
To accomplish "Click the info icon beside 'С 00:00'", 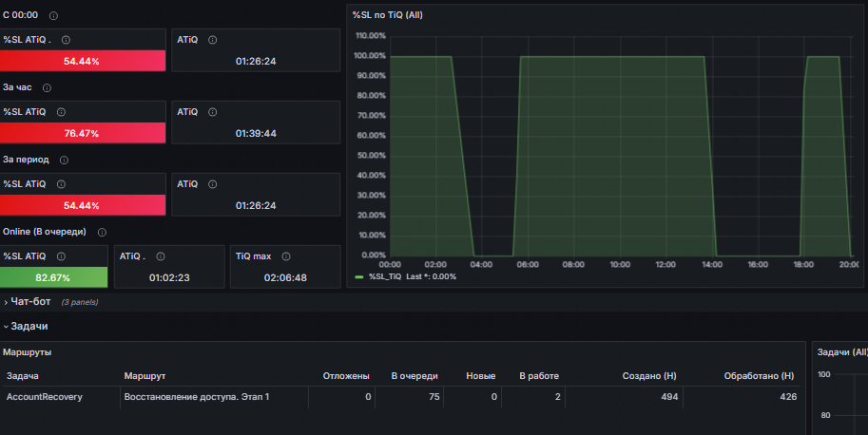I will 53,16.
